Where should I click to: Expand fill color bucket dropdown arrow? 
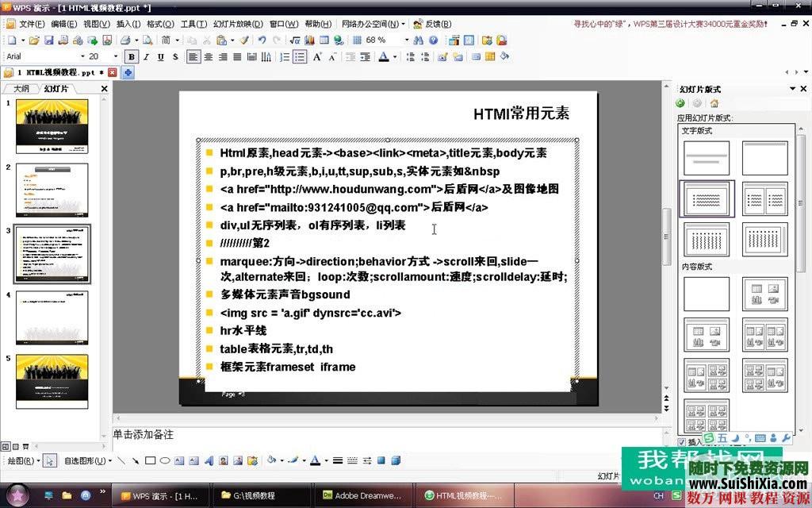tap(282, 460)
